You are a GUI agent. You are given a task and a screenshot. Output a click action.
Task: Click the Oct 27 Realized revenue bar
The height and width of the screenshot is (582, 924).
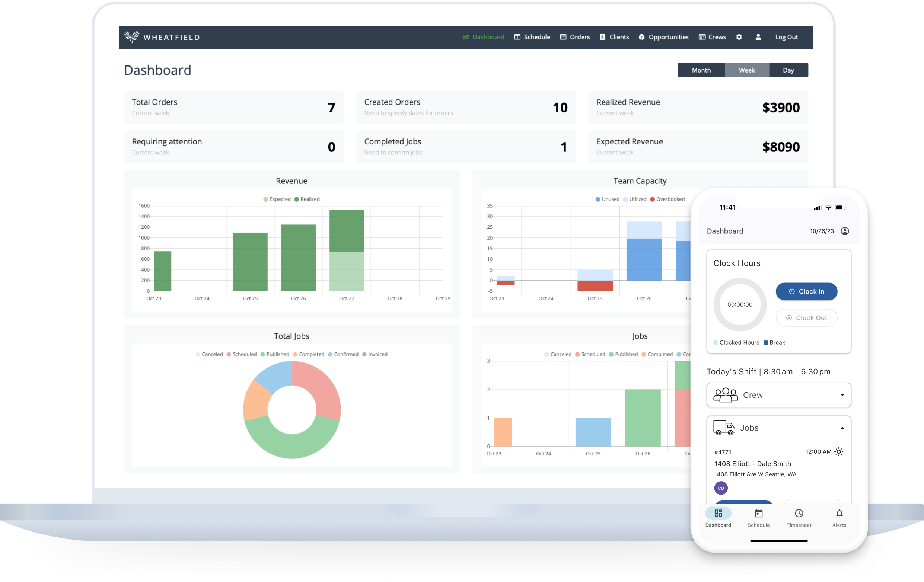coord(347,231)
